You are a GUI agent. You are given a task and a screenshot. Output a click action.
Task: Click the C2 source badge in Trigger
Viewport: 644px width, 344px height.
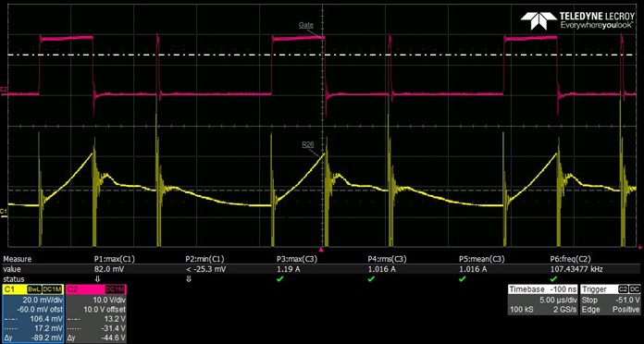coord(624,289)
